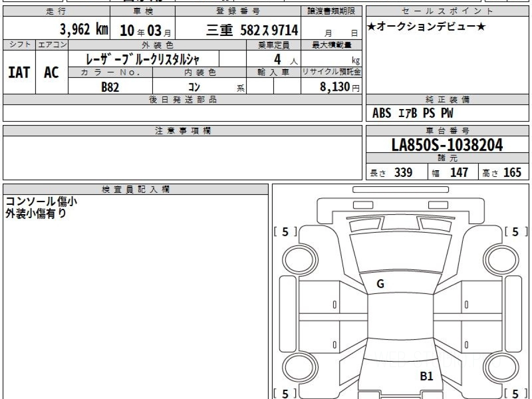
Task: Click the 内装色 header
Action: click(x=199, y=73)
